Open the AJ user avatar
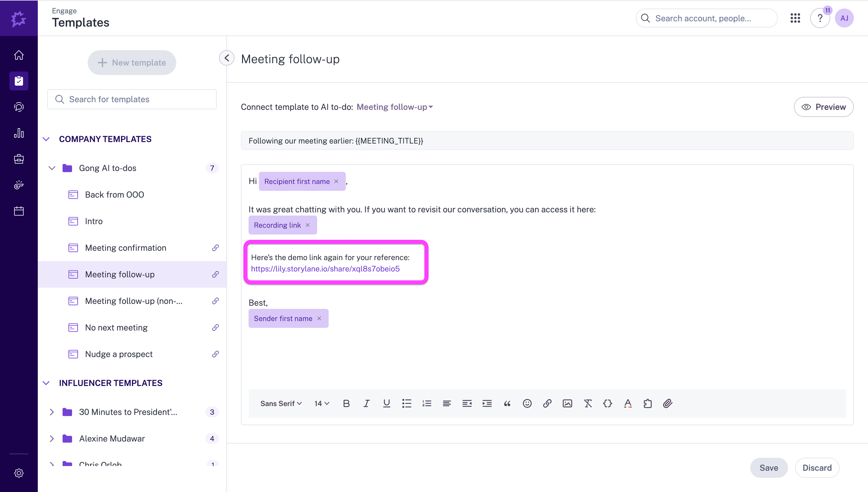 click(x=844, y=18)
